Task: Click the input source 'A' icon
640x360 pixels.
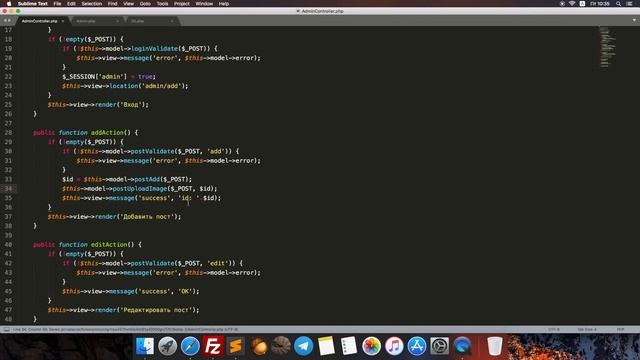Action: 582,4
